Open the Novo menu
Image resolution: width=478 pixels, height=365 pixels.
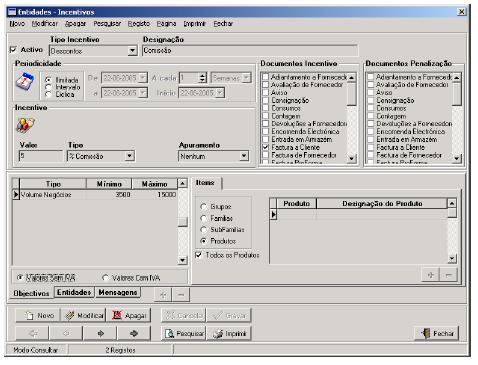[17, 24]
